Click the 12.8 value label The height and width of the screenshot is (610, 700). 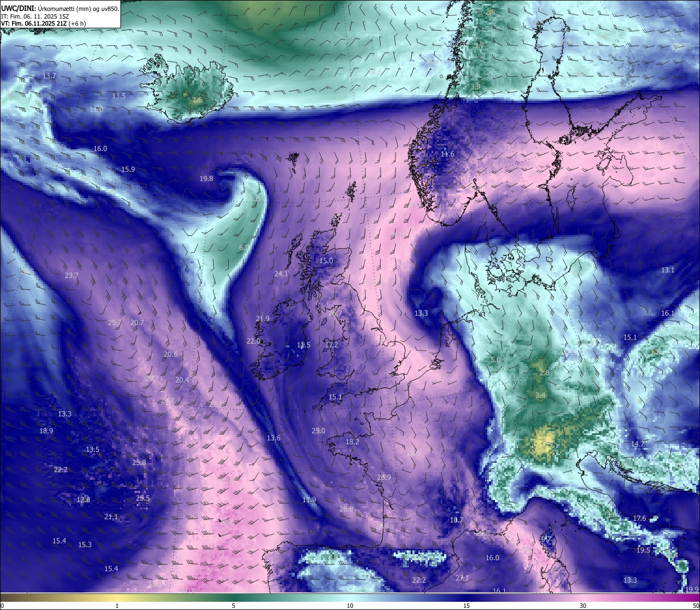tap(83, 499)
